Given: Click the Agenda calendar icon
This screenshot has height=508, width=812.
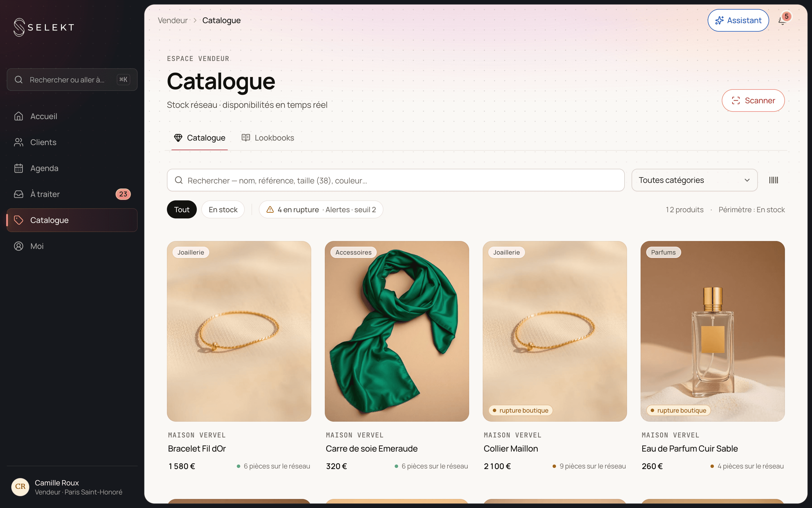Looking at the screenshot, I should [19, 168].
